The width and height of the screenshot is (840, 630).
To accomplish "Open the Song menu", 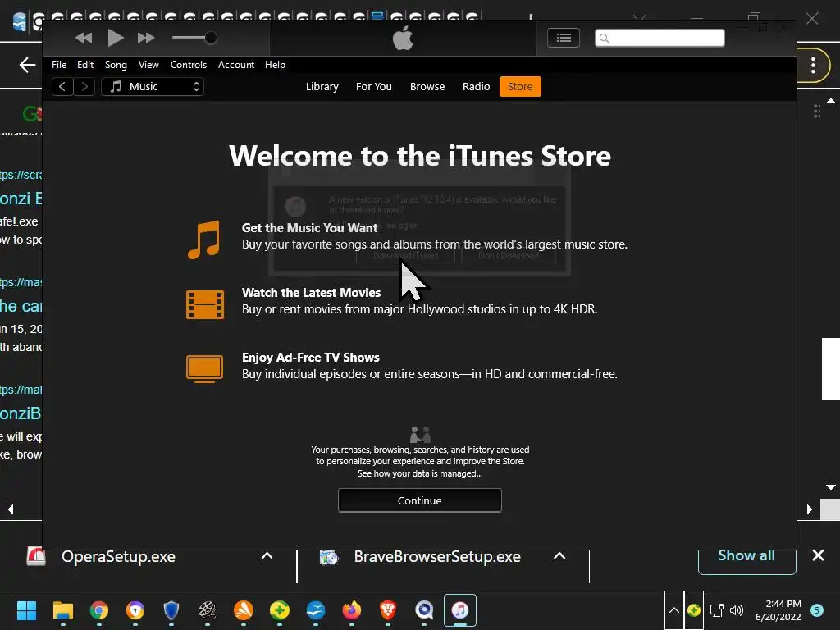I will click(116, 65).
